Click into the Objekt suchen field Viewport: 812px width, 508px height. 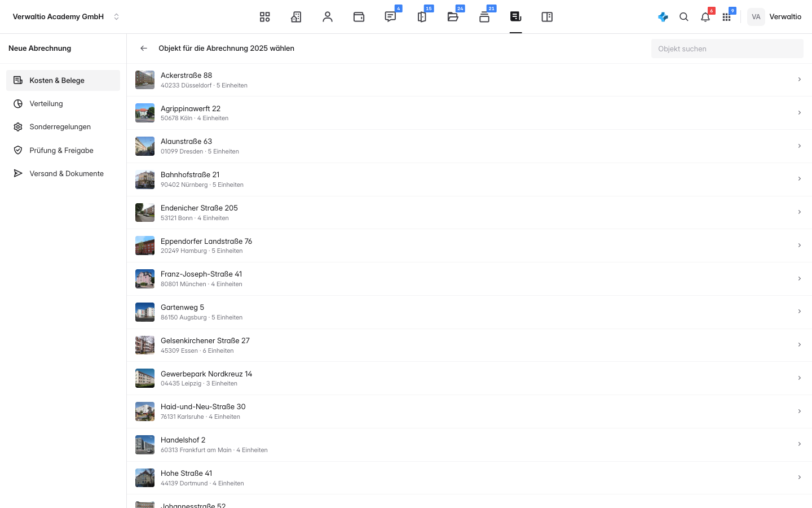click(727, 49)
